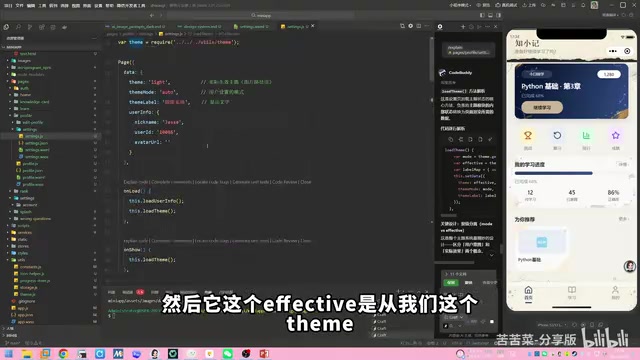
Task: Click the split editor icon
Action: 419,26
